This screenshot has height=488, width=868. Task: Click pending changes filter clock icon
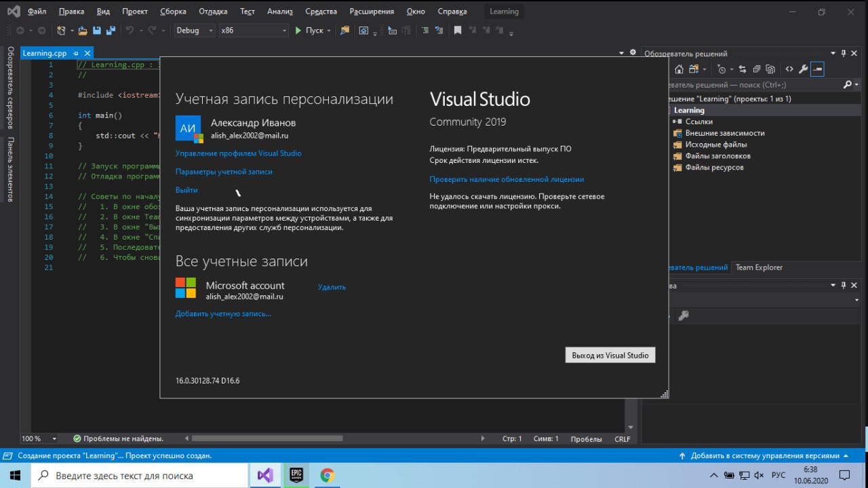722,69
